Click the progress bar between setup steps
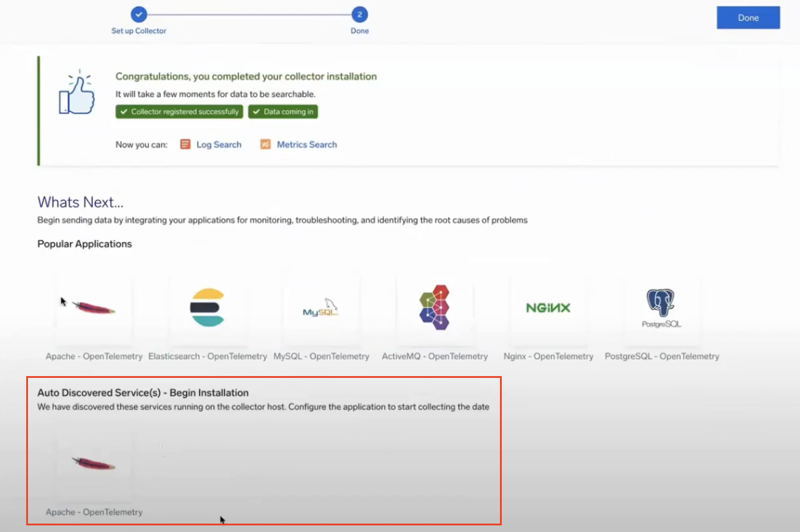The width and height of the screenshot is (800, 532). 249,15
